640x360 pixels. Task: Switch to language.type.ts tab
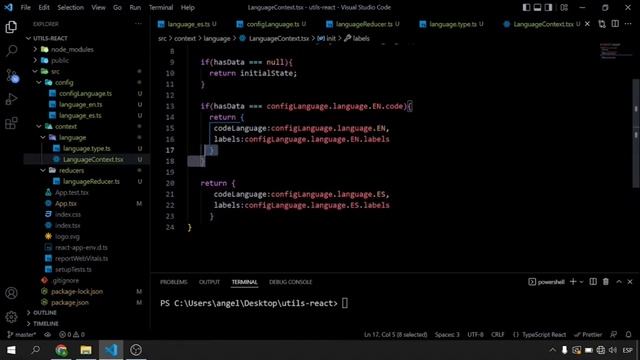[x=452, y=24]
